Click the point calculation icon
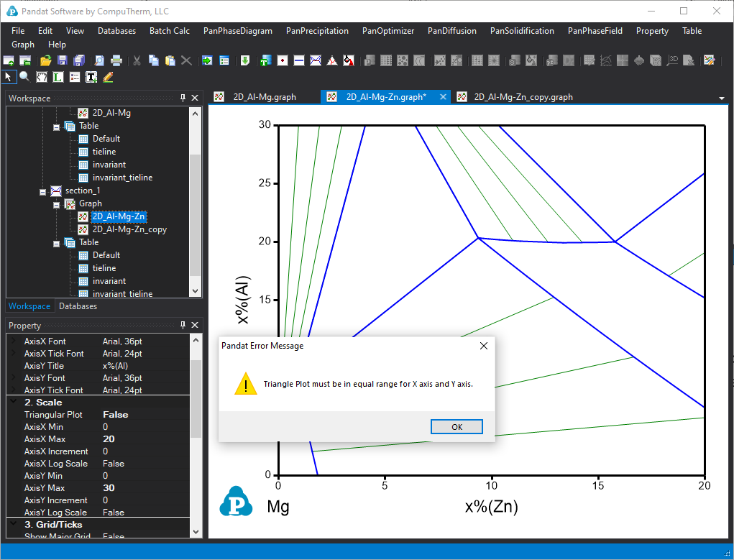The image size is (734, 560). (x=283, y=60)
